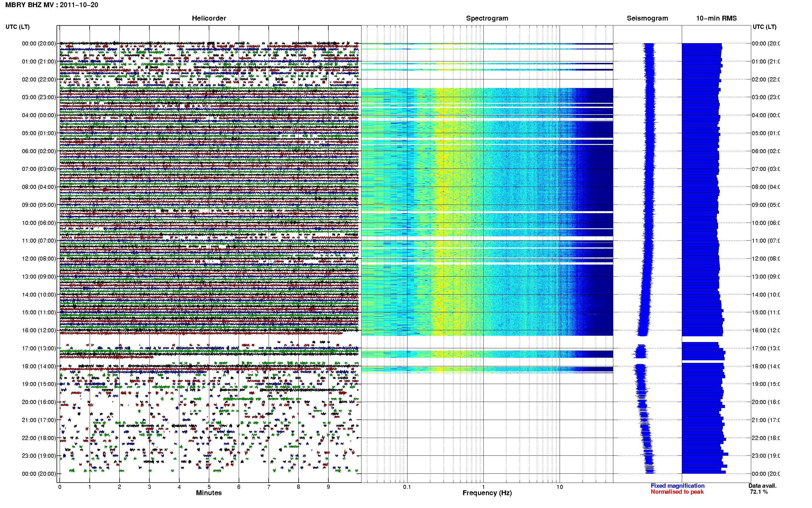This screenshot has height=508, width=812.
Task: Click the "09:00 (05:00)" helicorder time label
Action: 39,205
